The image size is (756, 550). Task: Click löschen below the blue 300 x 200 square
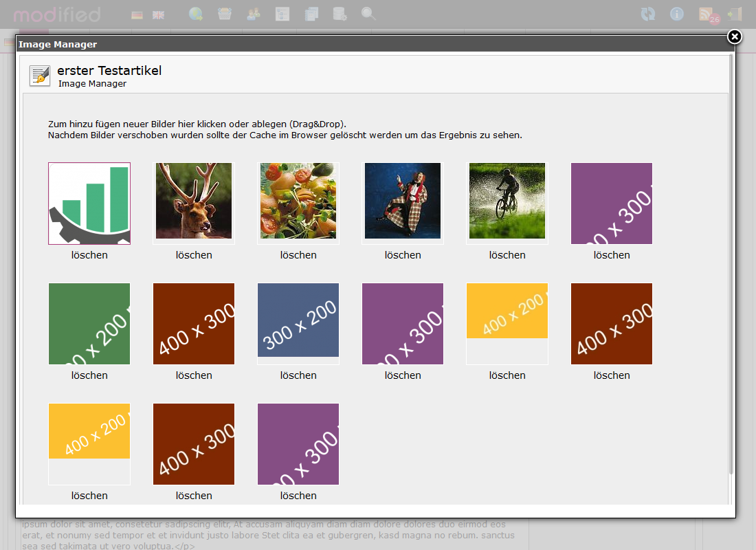pyautogui.click(x=298, y=375)
